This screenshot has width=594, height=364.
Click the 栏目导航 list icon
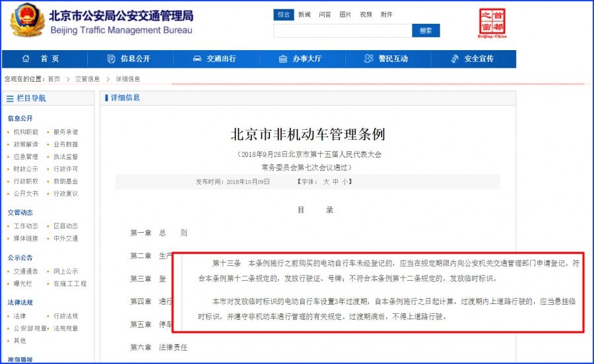10,98
